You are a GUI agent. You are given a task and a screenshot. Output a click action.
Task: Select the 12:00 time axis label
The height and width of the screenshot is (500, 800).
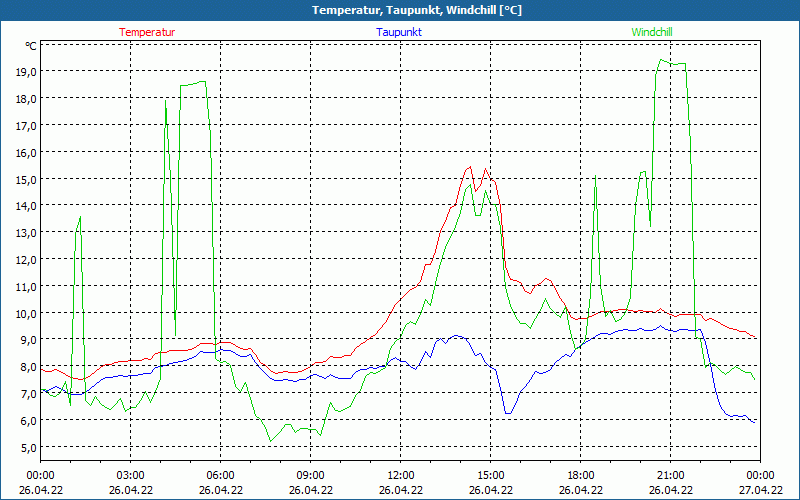(x=400, y=475)
